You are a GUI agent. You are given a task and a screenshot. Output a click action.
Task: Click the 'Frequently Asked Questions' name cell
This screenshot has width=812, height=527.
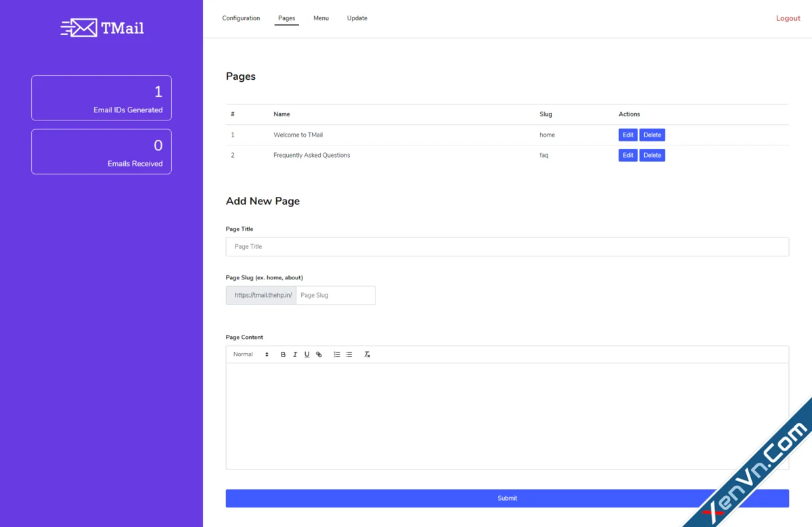312,156
